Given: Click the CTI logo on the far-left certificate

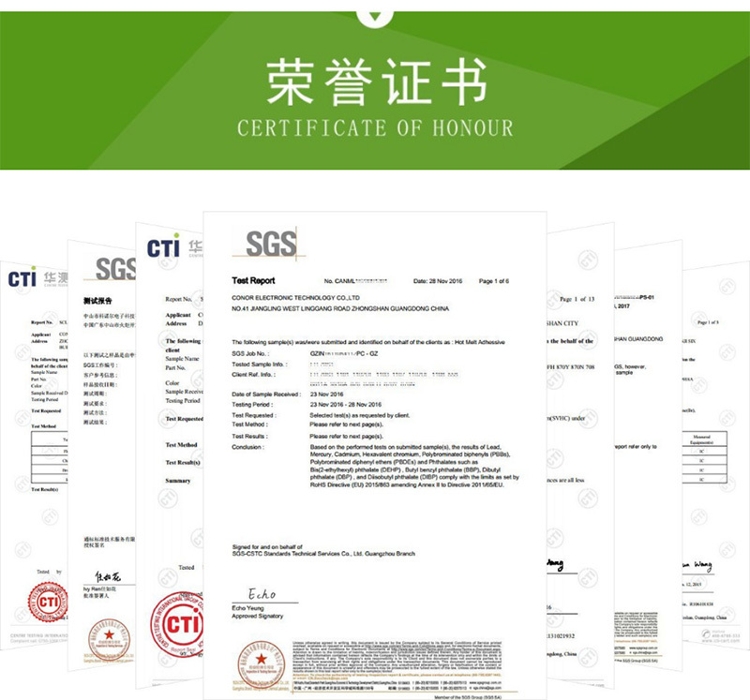Looking at the screenshot, I should click(x=22, y=278).
